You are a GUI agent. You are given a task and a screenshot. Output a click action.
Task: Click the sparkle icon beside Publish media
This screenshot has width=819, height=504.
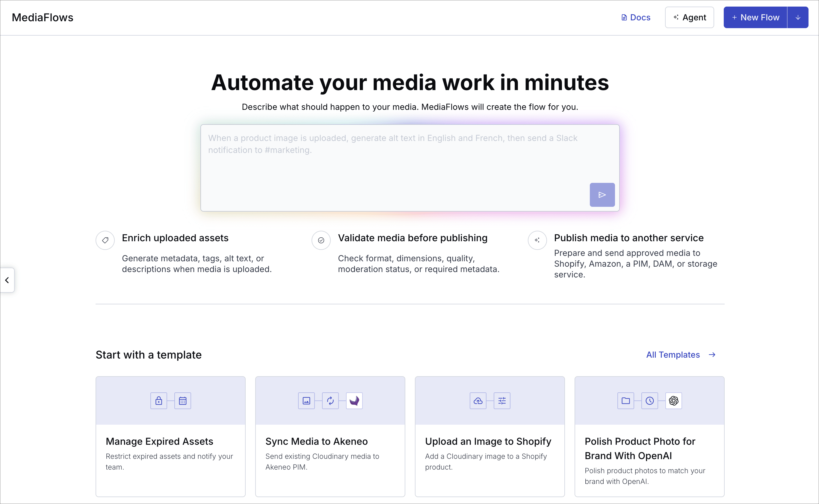coord(537,240)
